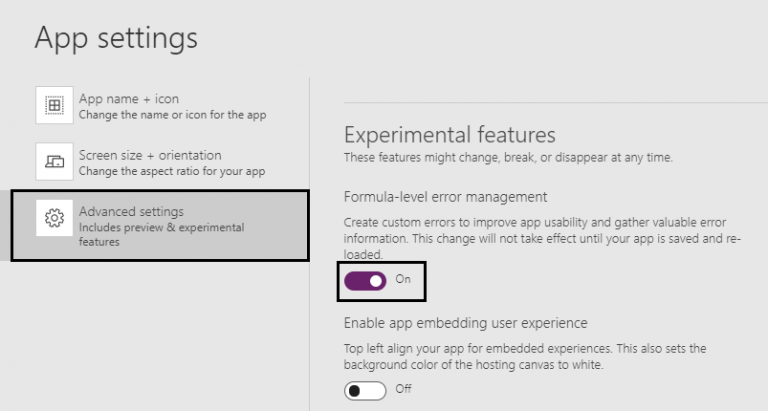Click the Screen size orientation icon
The width and height of the screenshot is (768, 411).
pos(55,161)
